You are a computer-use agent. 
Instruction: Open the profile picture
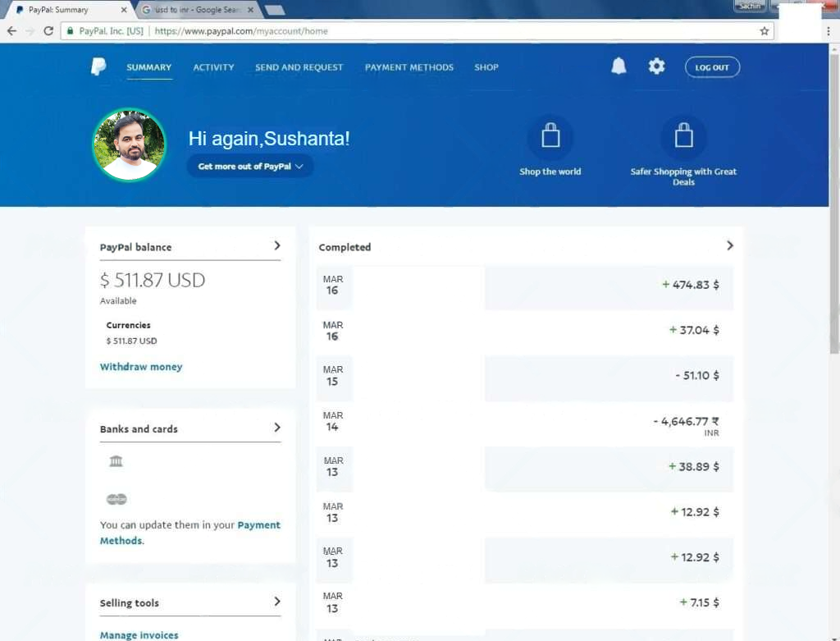(x=129, y=144)
